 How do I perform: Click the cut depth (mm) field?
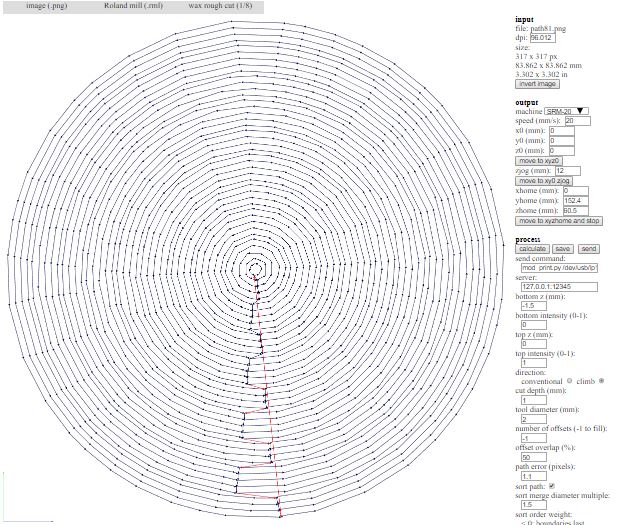534,400
